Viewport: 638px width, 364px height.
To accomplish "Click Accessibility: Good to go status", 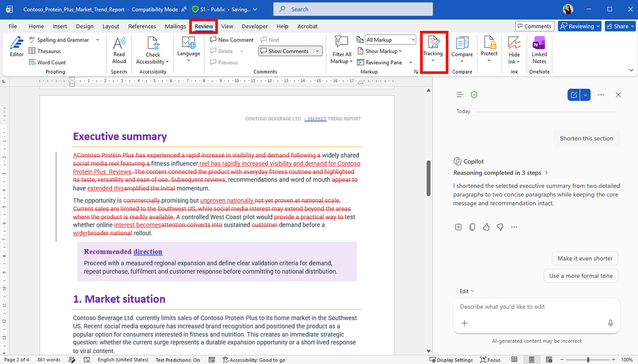I will 254,360.
